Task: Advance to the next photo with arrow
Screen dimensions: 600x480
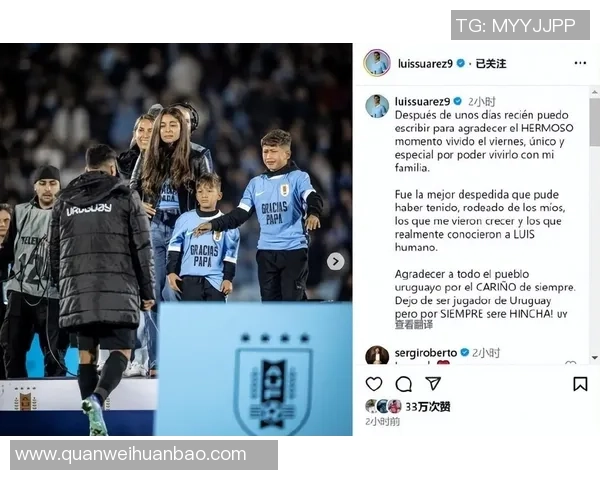Action: [x=336, y=261]
